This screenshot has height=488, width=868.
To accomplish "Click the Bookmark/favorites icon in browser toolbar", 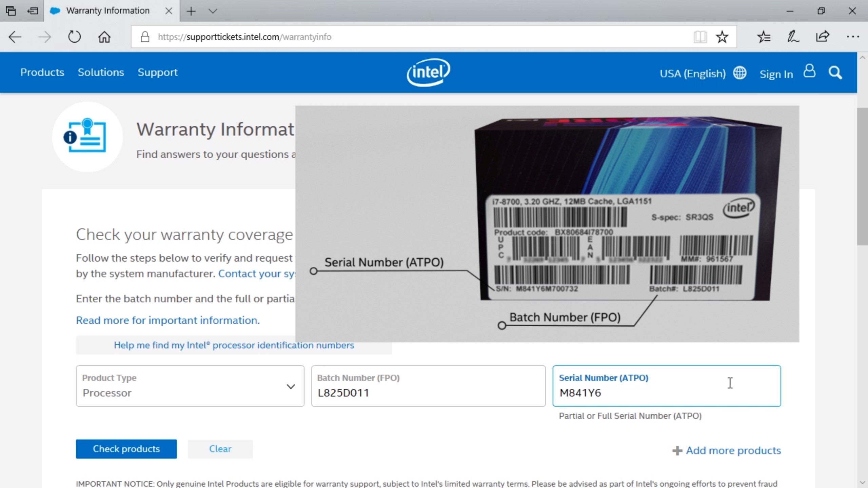I will [723, 37].
